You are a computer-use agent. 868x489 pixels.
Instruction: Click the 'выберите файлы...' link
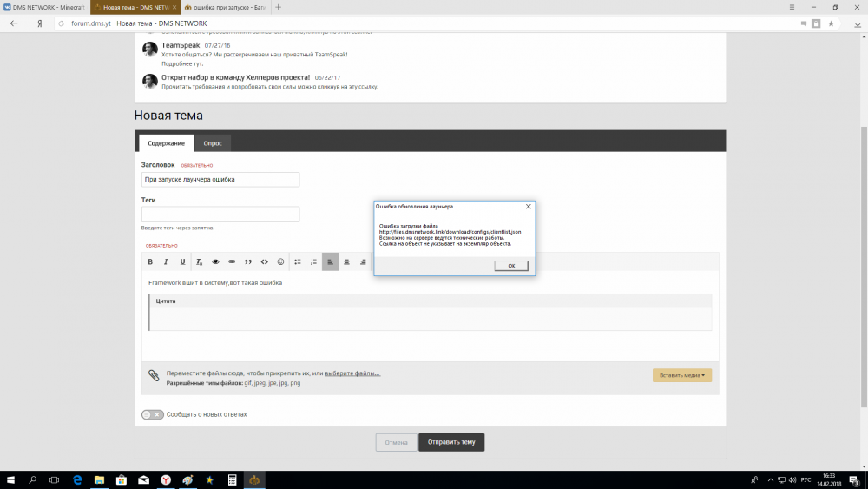[352, 373]
